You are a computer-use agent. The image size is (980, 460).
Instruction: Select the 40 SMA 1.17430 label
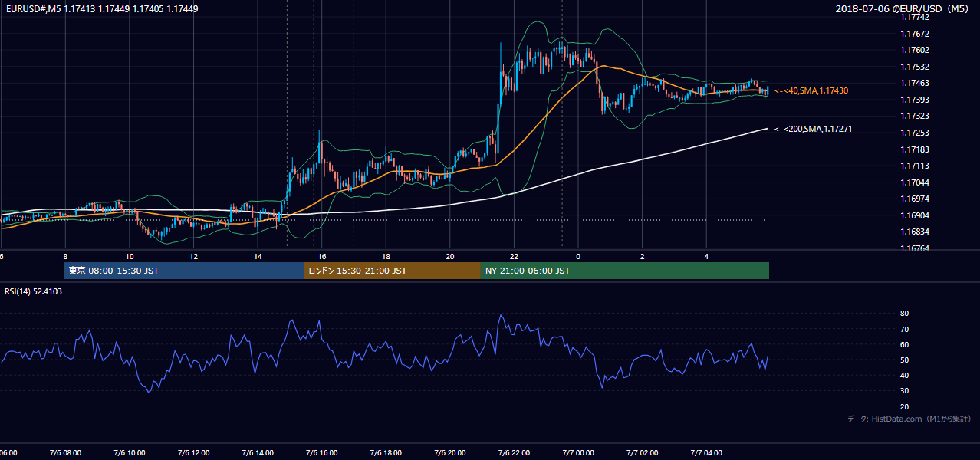(x=811, y=90)
